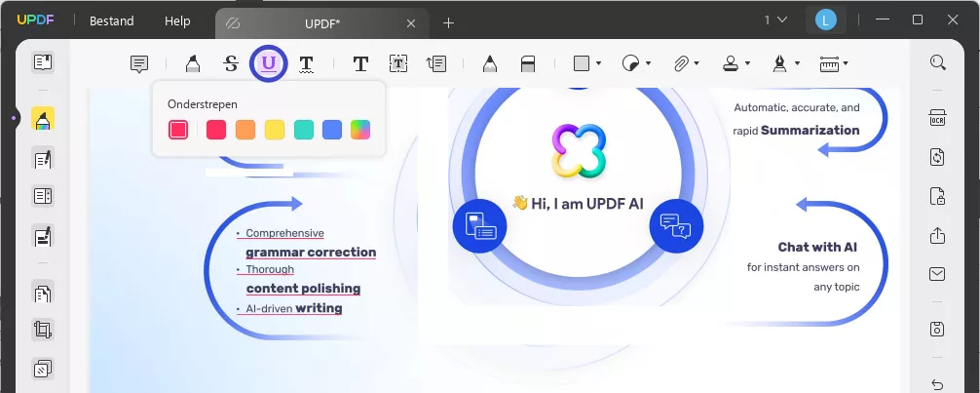Add a new tab
This screenshot has height=393, width=980.
(448, 23)
